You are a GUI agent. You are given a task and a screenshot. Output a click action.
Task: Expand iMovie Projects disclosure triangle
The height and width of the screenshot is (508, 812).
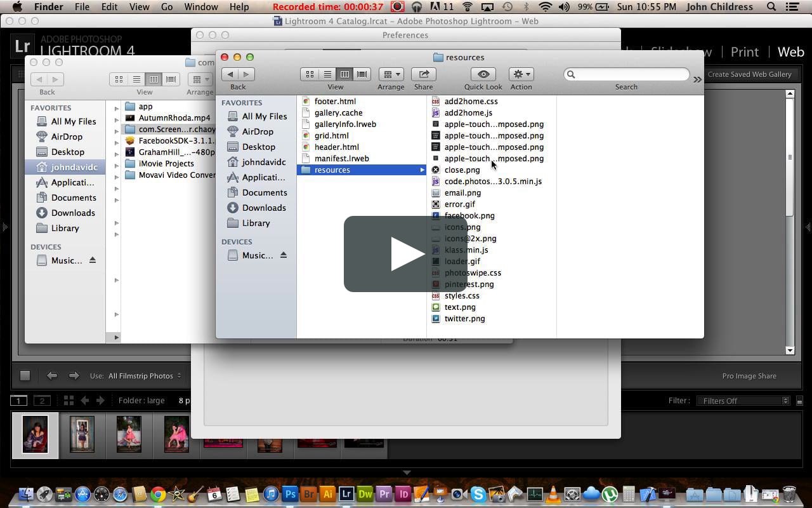pos(116,166)
